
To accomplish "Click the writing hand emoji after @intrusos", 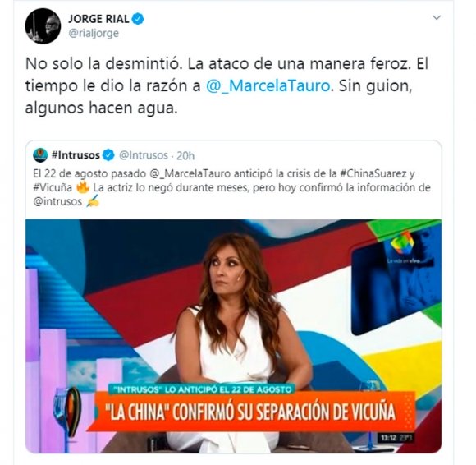I will click(x=93, y=202).
